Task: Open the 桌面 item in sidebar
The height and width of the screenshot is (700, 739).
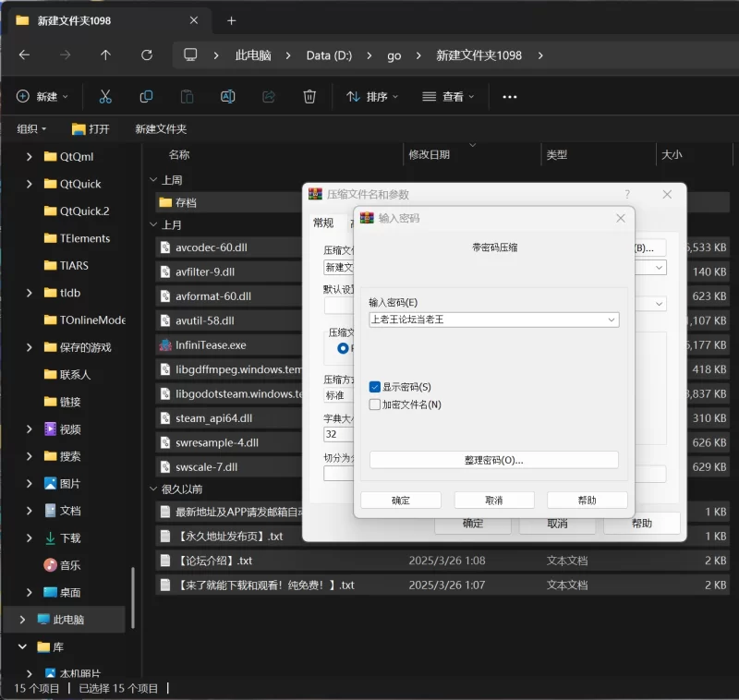Action: [x=70, y=592]
